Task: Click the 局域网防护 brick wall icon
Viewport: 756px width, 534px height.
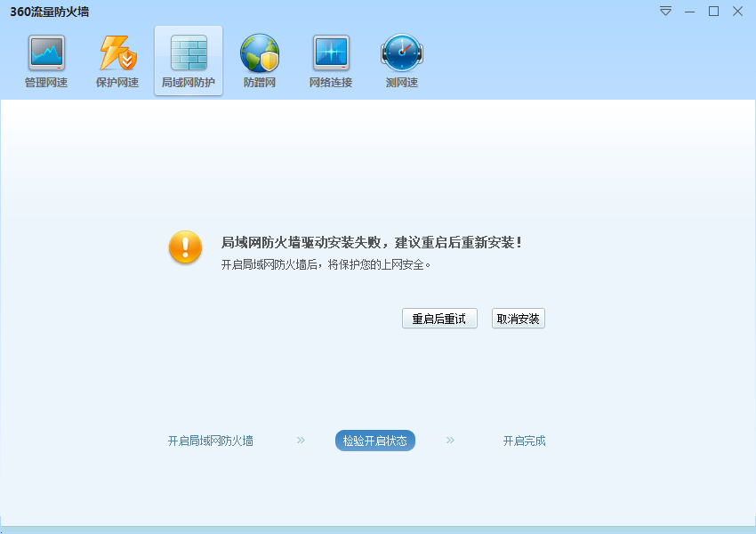Action: click(188, 54)
